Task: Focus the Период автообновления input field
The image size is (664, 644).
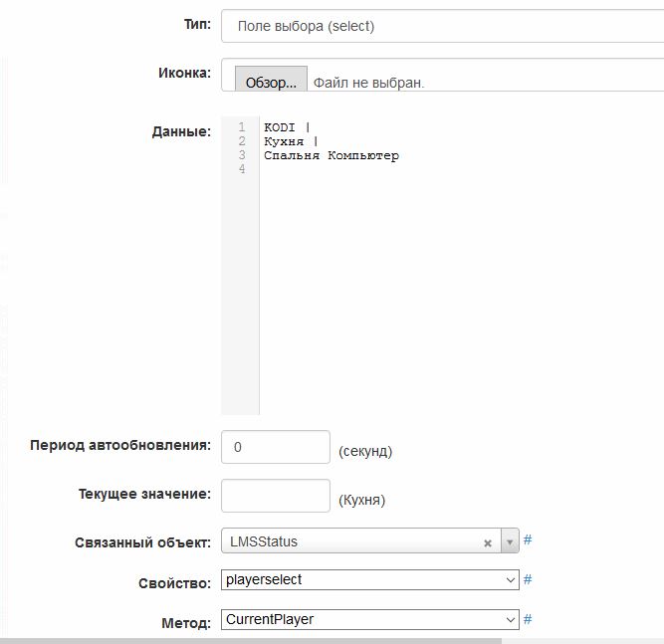Action: coord(276,448)
